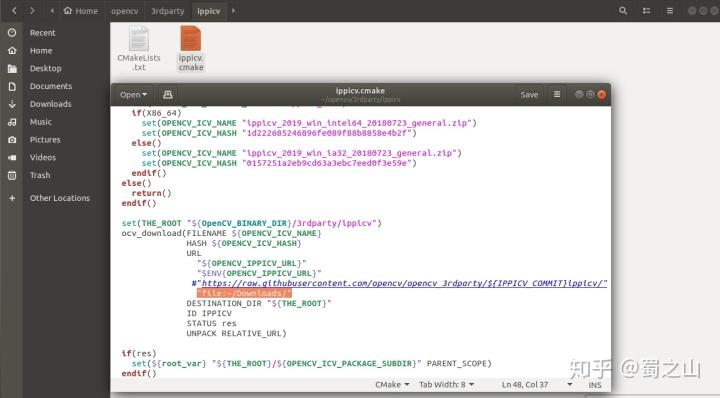
Task: Go forward with the Files forward arrow
Action: [x=32, y=11]
